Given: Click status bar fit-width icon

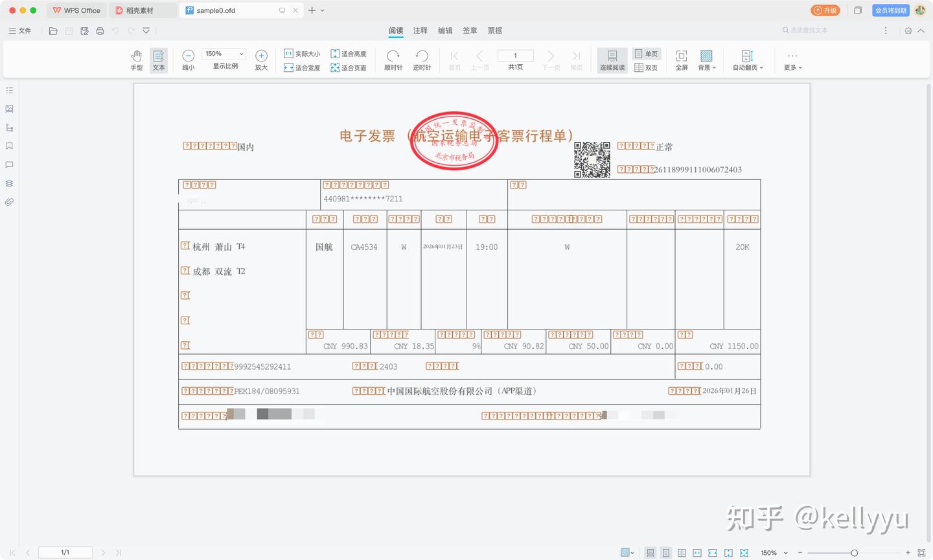Looking at the screenshot, I should [713, 553].
